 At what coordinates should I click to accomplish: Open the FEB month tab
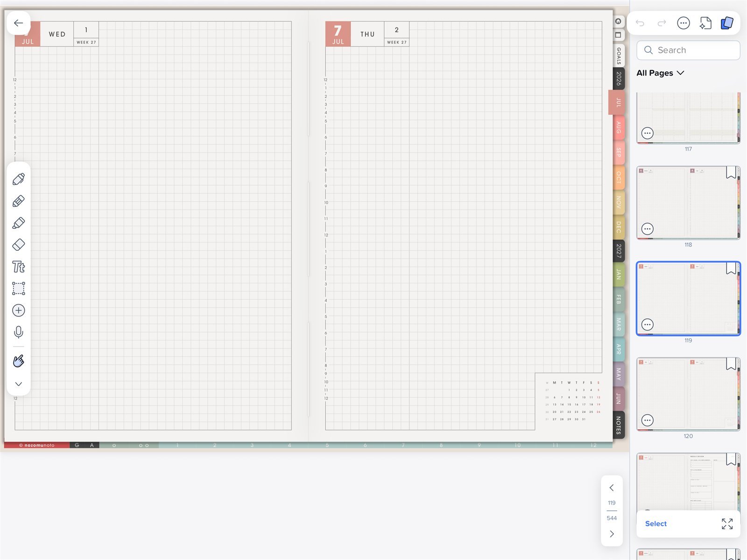coord(619,299)
